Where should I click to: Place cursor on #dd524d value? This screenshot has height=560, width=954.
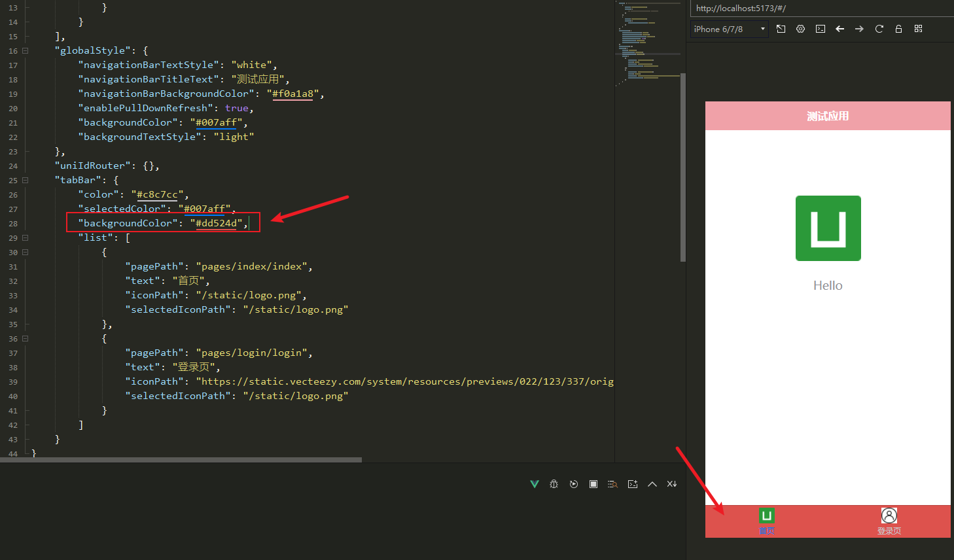[x=216, y=223]
